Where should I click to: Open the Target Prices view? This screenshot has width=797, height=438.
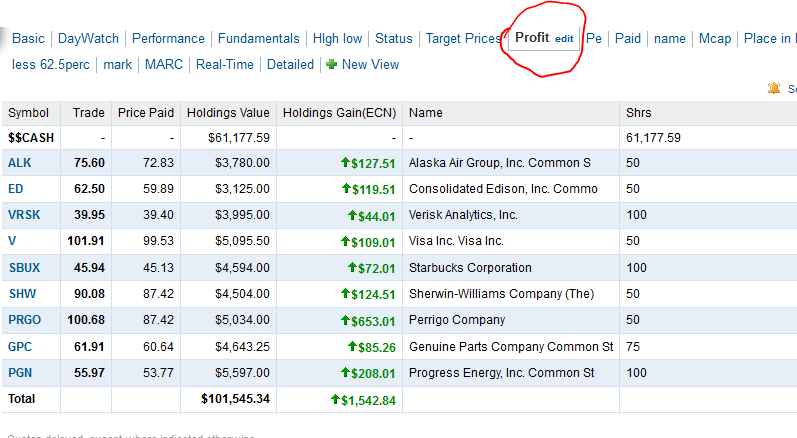[463, 39]
